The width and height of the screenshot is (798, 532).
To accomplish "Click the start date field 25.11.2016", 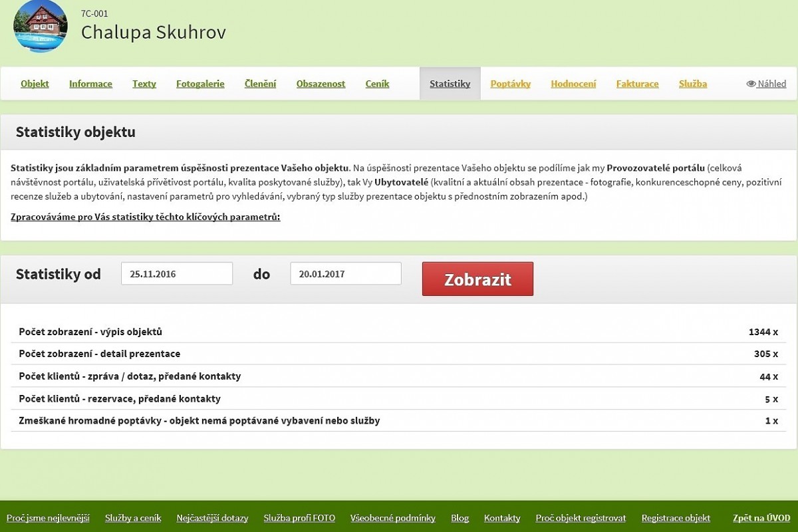I will click(177, 273).
